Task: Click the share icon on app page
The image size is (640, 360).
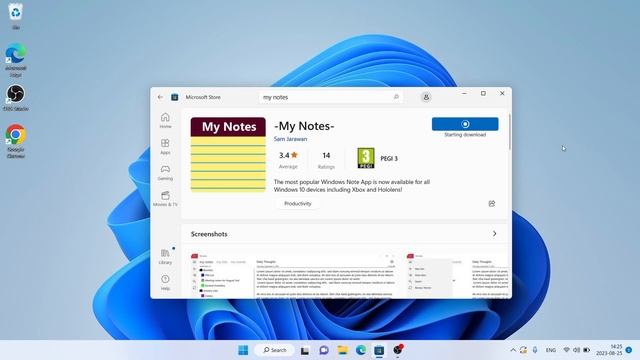Action: click(492, 203)
